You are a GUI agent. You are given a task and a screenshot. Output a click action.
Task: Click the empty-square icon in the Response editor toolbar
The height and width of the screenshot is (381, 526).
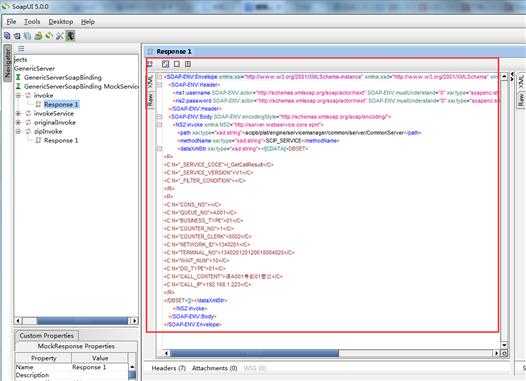[177, 64]
